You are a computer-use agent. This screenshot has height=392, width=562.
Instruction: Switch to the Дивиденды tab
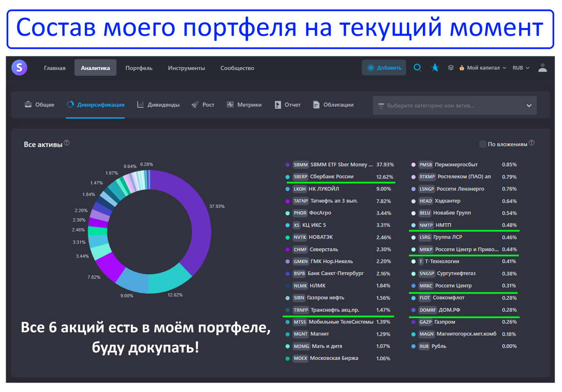[158, 105]
